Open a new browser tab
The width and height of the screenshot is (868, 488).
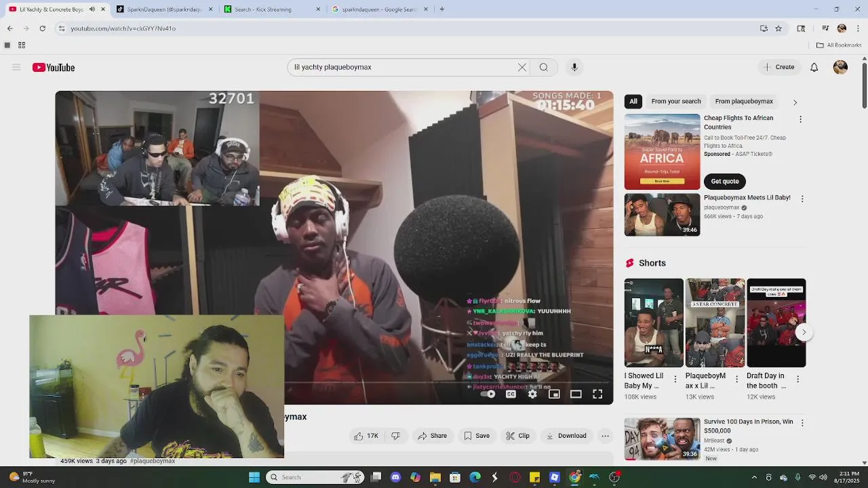tap(441, 9)
